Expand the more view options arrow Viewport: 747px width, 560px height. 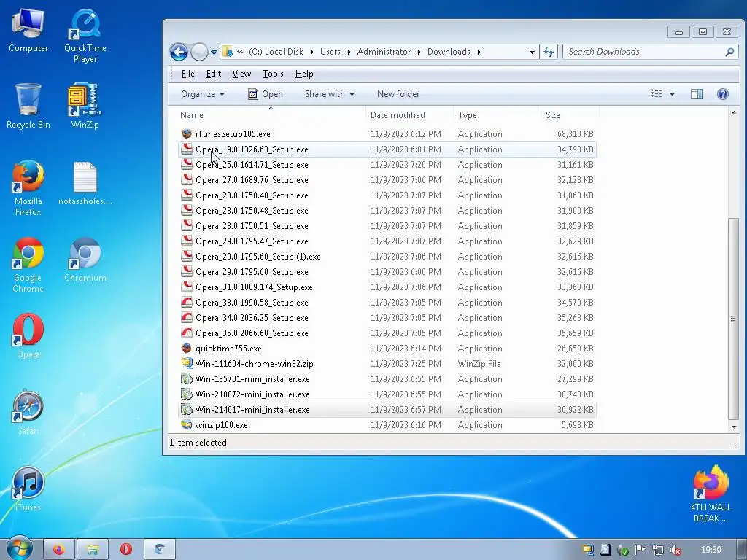tap(672, 94)
